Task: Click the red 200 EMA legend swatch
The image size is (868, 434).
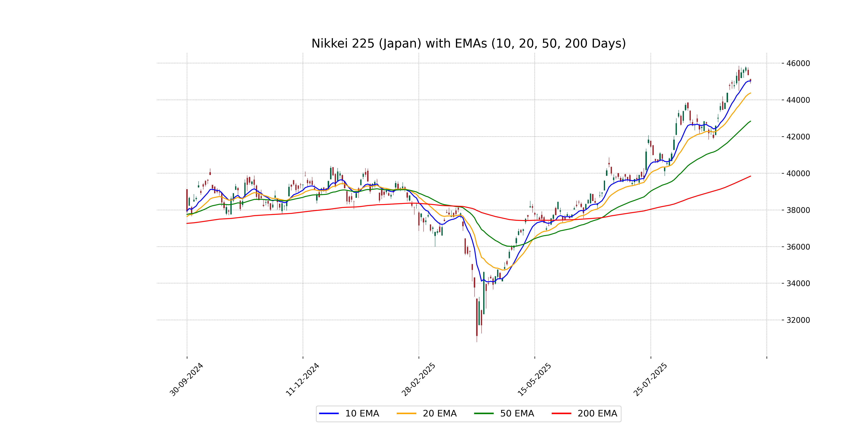Action: point(561,413)
